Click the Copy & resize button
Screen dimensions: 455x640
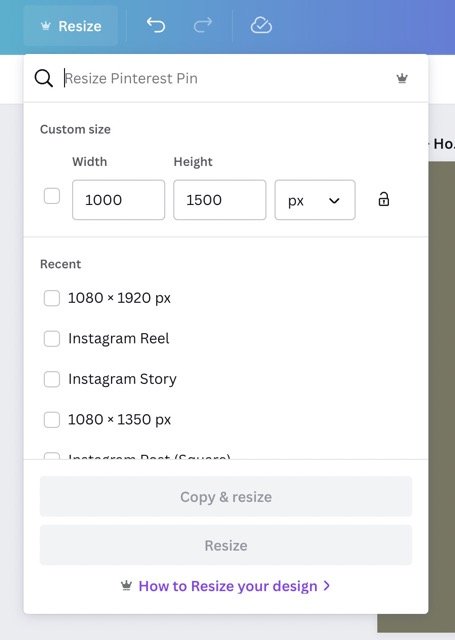point(226,496)
